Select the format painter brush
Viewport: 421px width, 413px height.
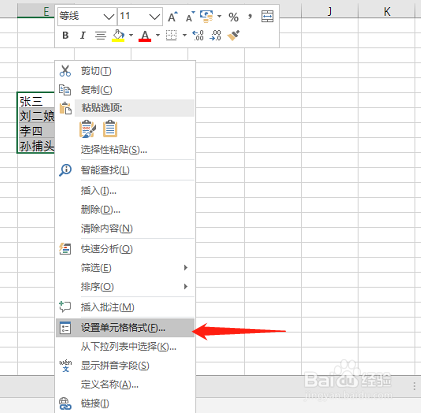pos(234,35)
